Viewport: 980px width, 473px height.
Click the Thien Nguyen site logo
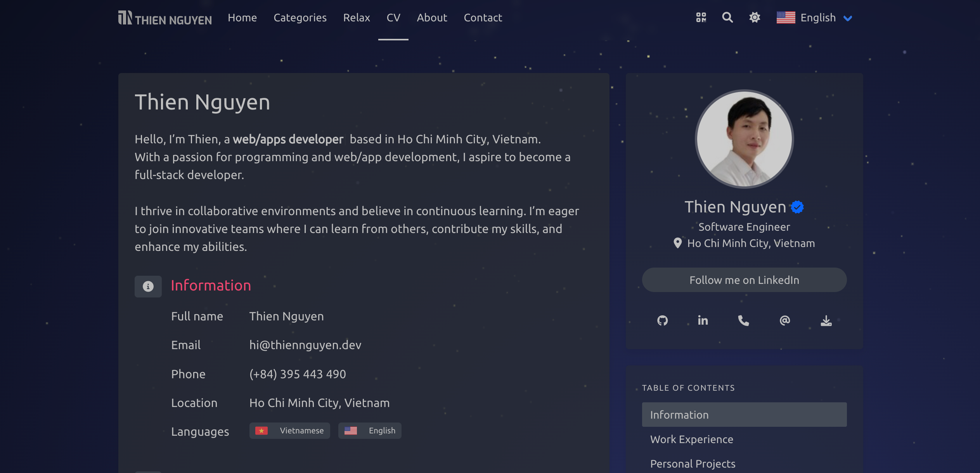click(x=165, y=18)
